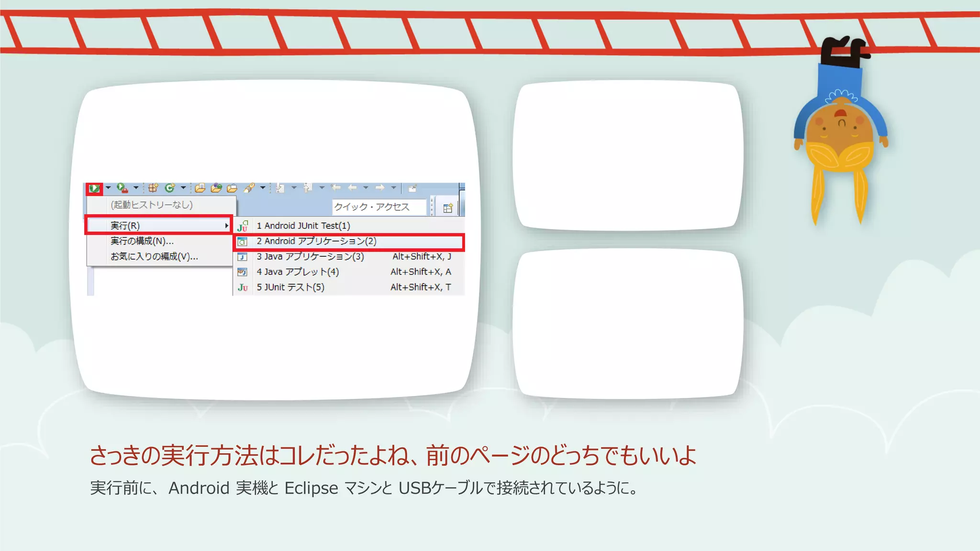This screenshot has height=551, width=980.
Task: Click the Forward navigation arrow
Action: click(x=380, y=187)
